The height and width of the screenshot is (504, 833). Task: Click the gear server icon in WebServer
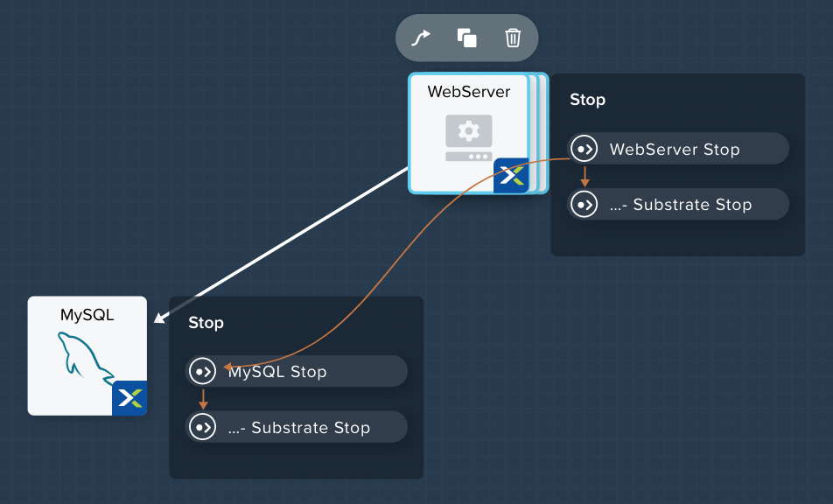[469, 137]
